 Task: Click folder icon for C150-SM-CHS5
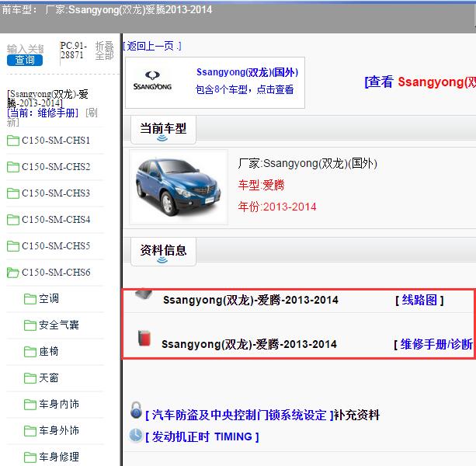[x=13, y=246]
